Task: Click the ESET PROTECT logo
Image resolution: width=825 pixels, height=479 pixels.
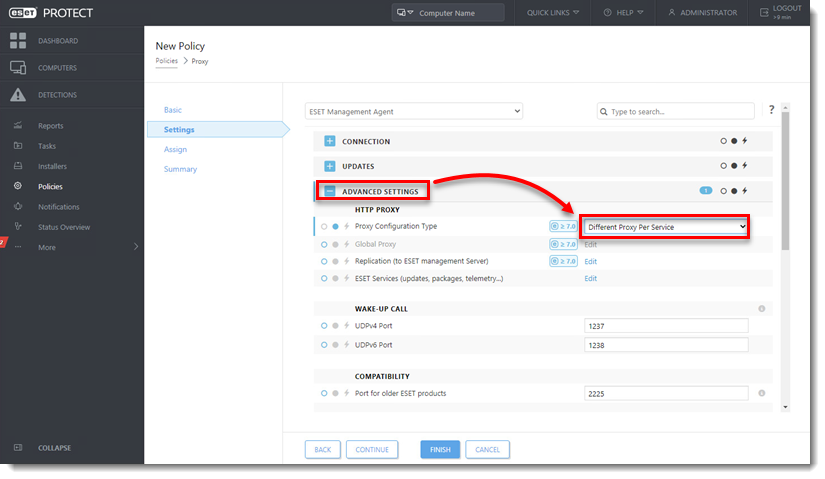Action: click(51, 13)
